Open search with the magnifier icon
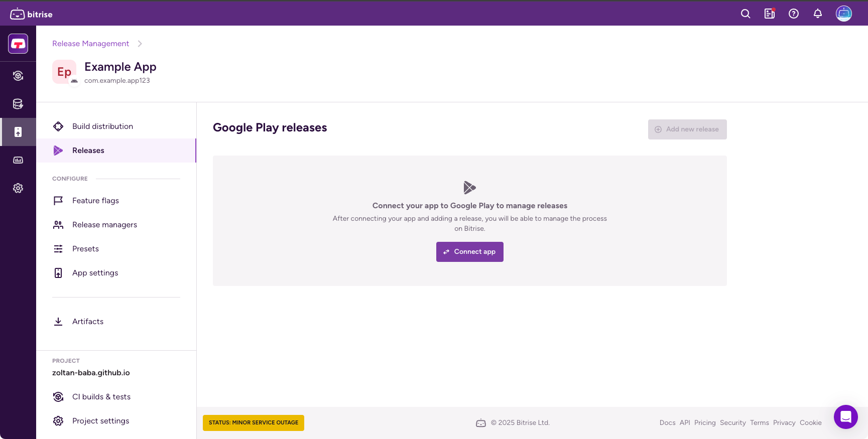868x439 pixels. coord(746,14)
